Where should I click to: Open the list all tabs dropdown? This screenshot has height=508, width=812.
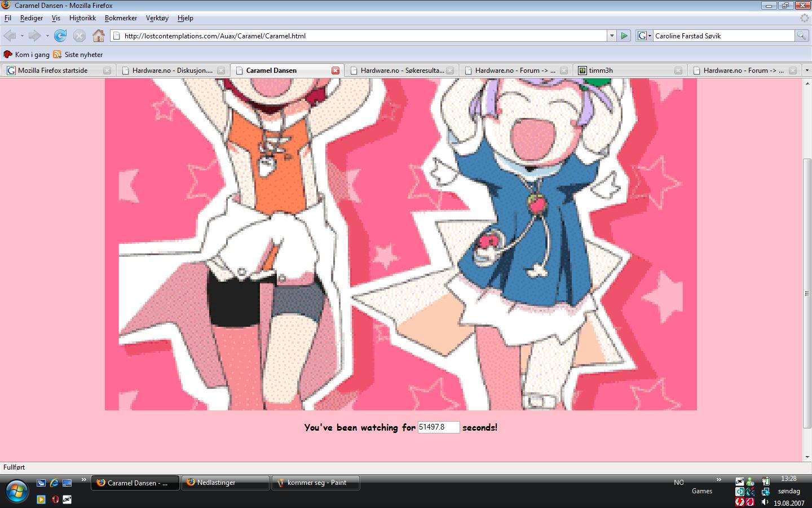point(807,71)
